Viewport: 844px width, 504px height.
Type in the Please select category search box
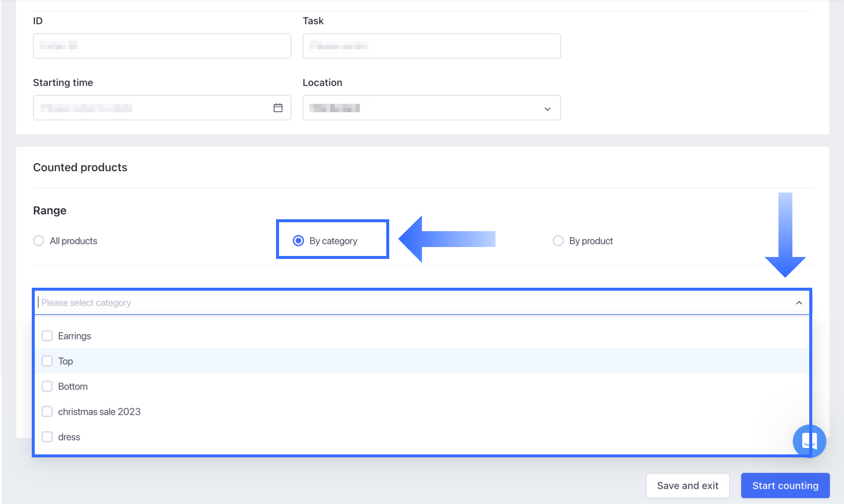[397, 303]
